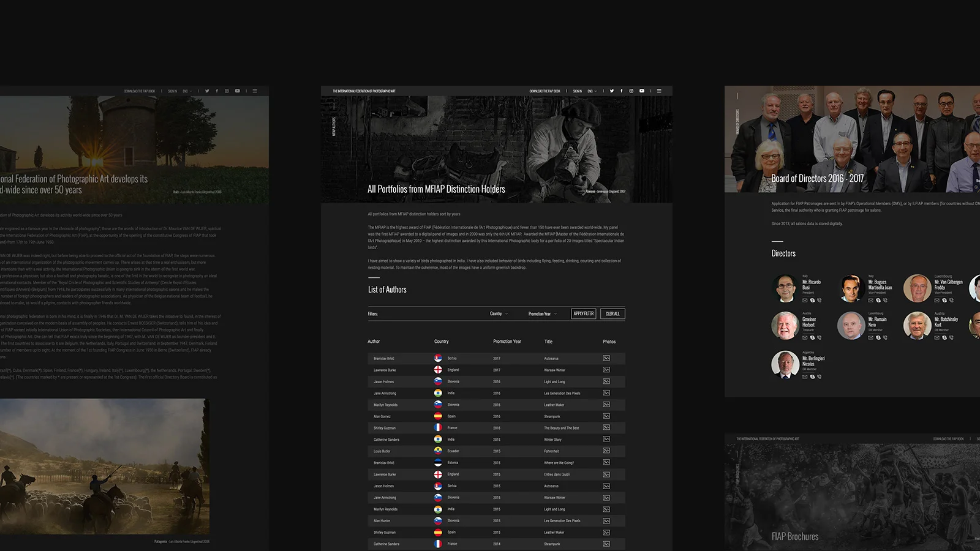Click email icon for Mr. Batchinsky Kurt
This screenshot has height=551, width=980.
tap(937, 338)
